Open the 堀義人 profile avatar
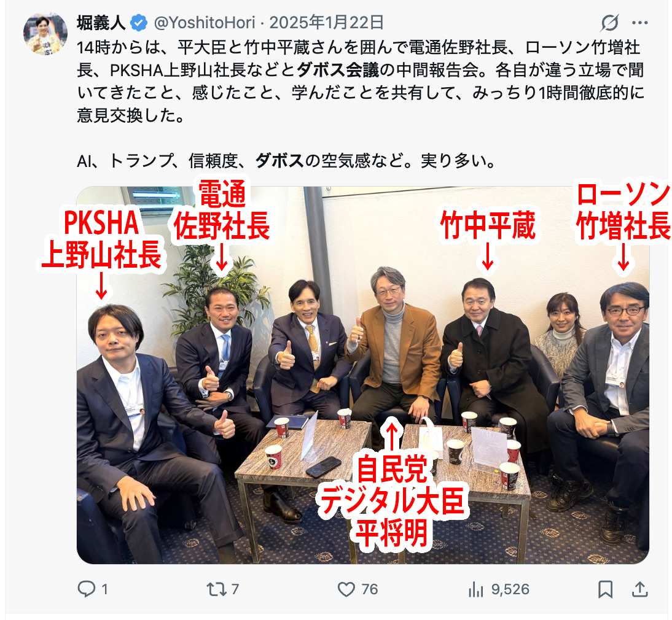The image size is (672, 620). coord(45,34)
